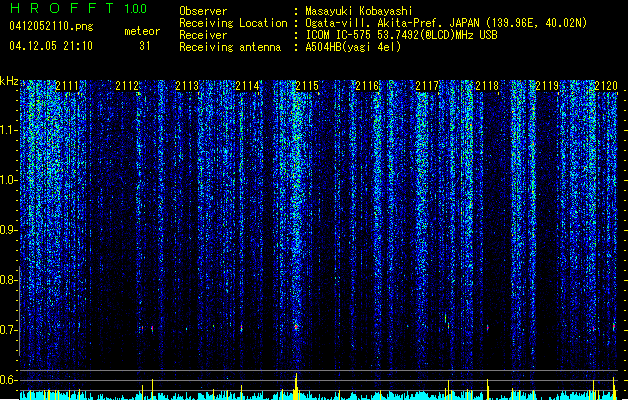Click the meteor count value 31

145,46
